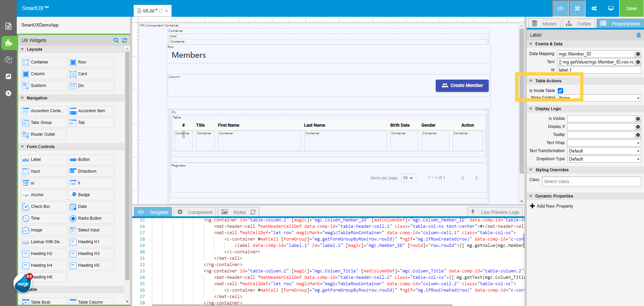Open settings via the gears icon top toolbar

pyautogui.click(x=594, y=8)
